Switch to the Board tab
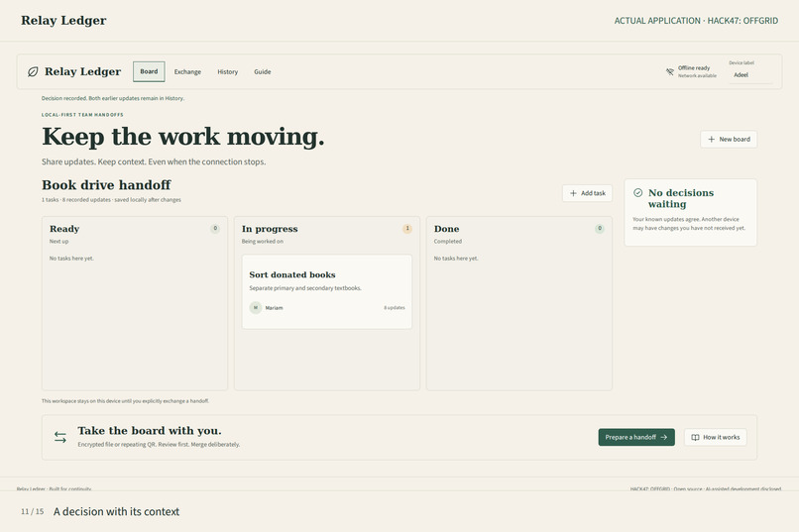The height and width of the screenshot is (532, 799). (x=149, y=71)
